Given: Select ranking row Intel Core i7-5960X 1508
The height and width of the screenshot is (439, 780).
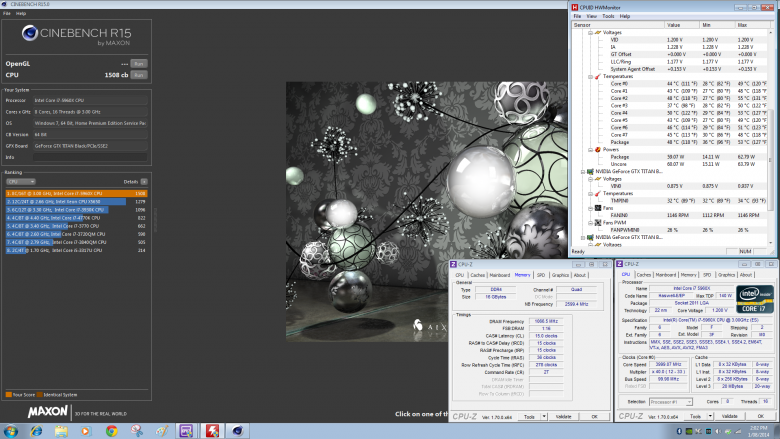Looking at the screenshot, I should tap(77, 193).
